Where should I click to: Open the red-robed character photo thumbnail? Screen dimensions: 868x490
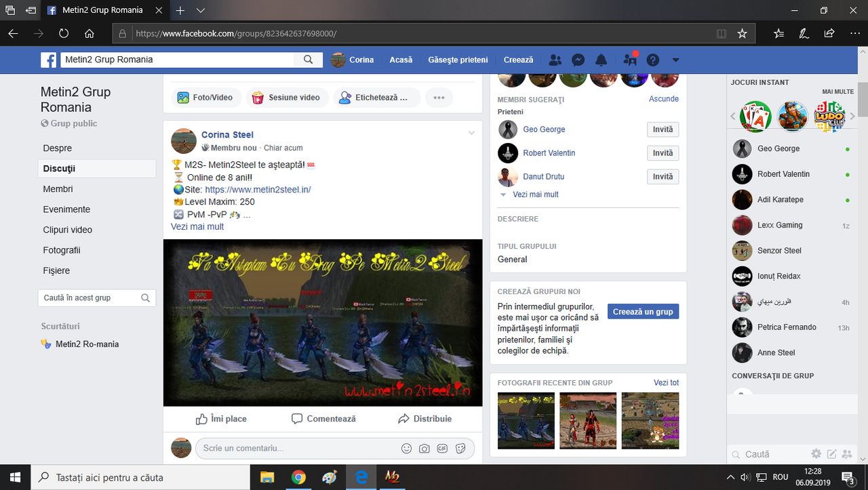pos(588,421)
